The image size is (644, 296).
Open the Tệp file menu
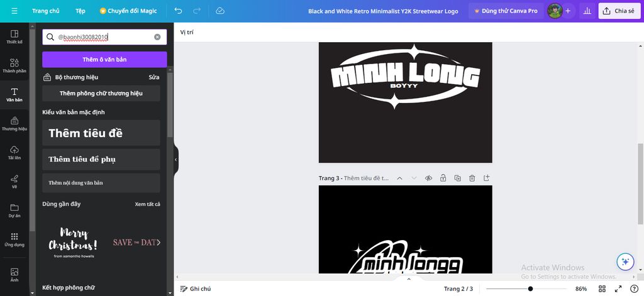80,11
